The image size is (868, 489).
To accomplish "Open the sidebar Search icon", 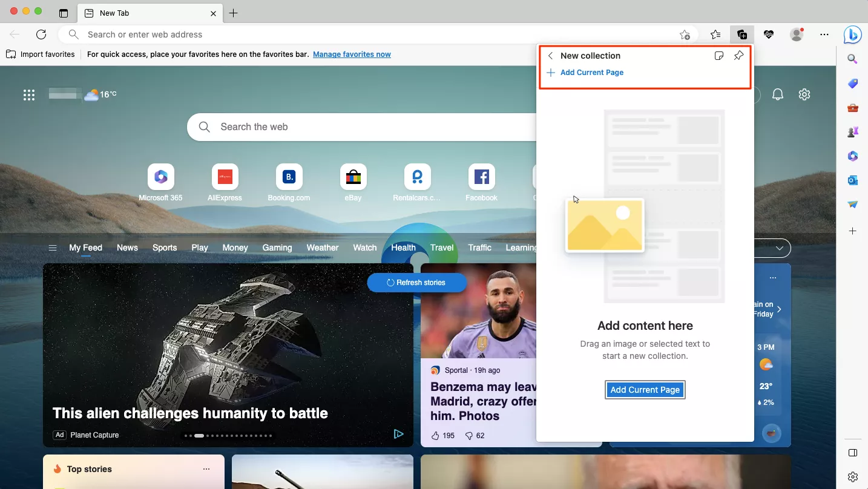I will point(852,59).
